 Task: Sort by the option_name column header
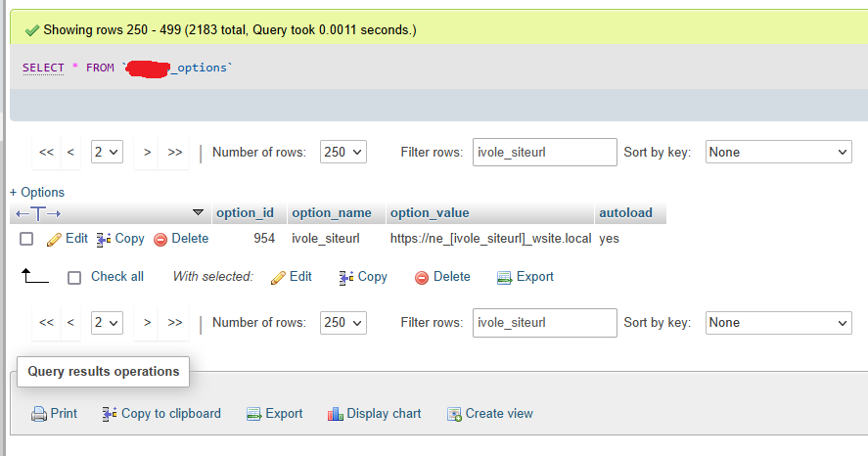(x=332, y=213)
